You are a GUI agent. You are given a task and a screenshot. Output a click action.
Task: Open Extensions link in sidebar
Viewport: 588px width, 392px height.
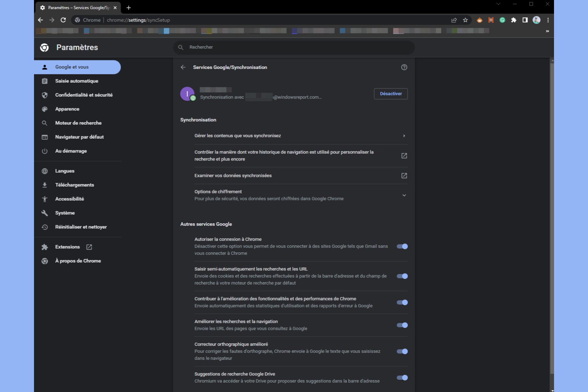pyautogui.click(x=67, y=247)
